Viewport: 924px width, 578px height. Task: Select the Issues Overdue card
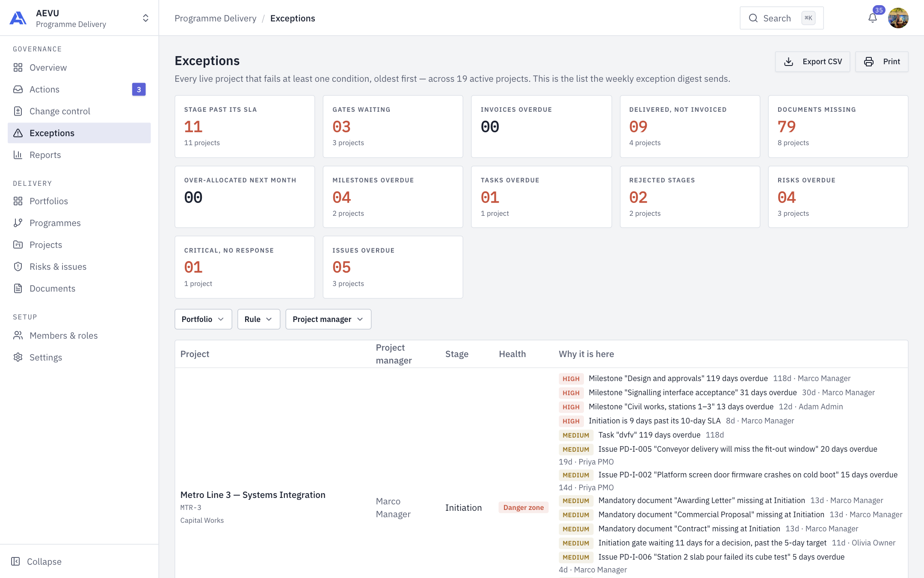pos(393,267)
